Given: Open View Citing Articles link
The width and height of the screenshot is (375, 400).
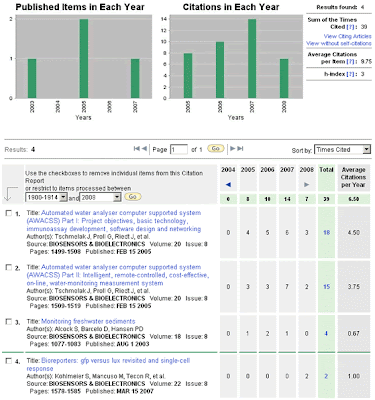Looking at the screenshot, I should click(x=347, y=36).
